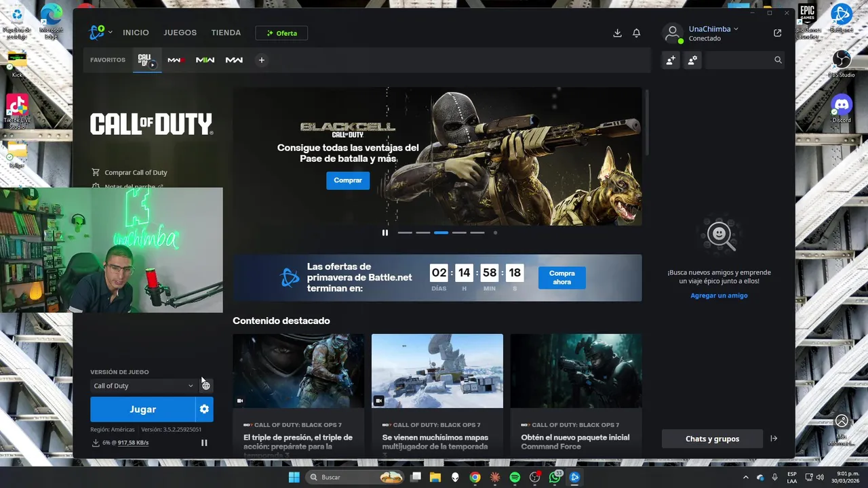
Task: Click the FAVORITOS label
Action: (x=108, y=60)
